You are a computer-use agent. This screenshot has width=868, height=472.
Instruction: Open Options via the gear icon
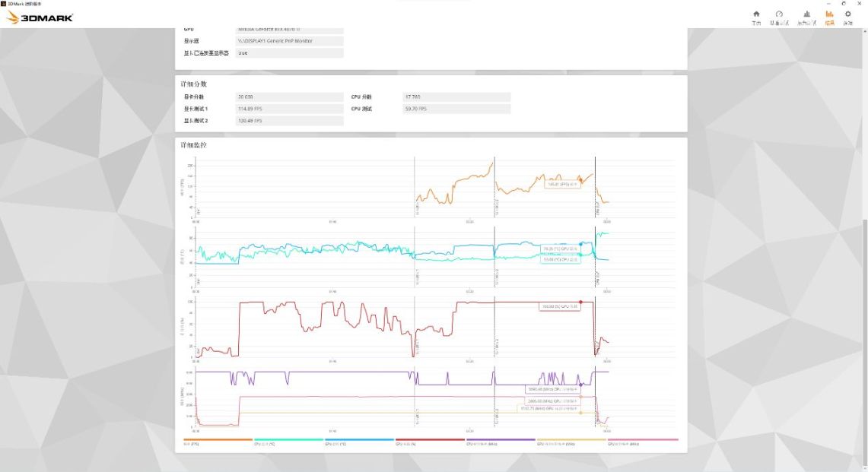847,17
